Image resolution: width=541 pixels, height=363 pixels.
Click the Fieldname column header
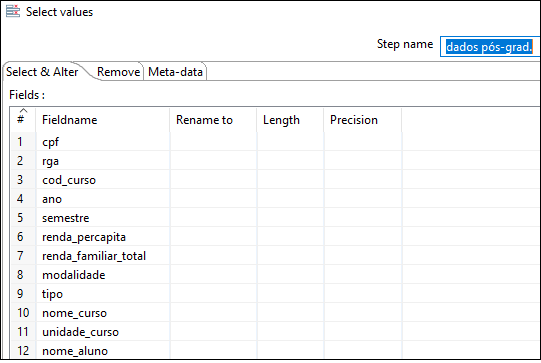coord(102,120)
